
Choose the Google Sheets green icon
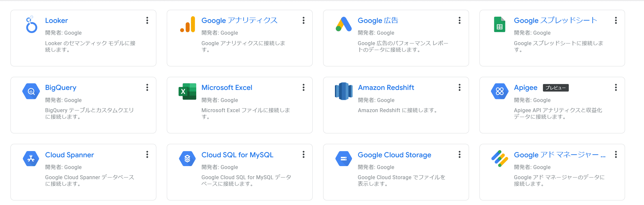point(499,25)
